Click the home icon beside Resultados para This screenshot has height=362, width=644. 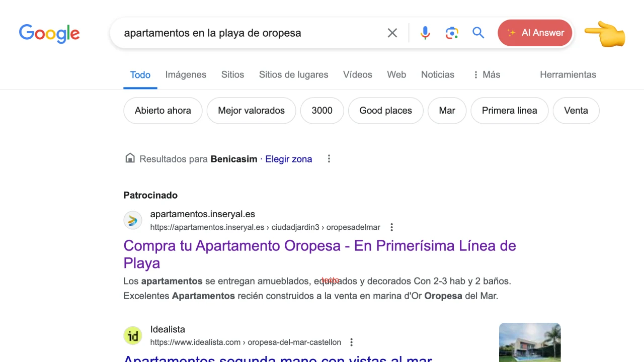(130, 158)
